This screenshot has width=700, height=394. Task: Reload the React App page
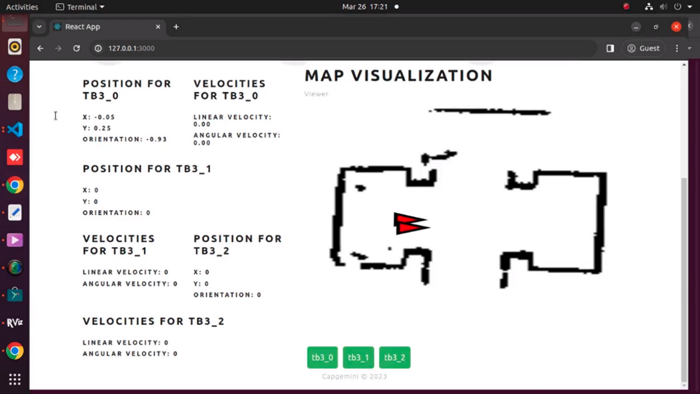pos(76,48)
